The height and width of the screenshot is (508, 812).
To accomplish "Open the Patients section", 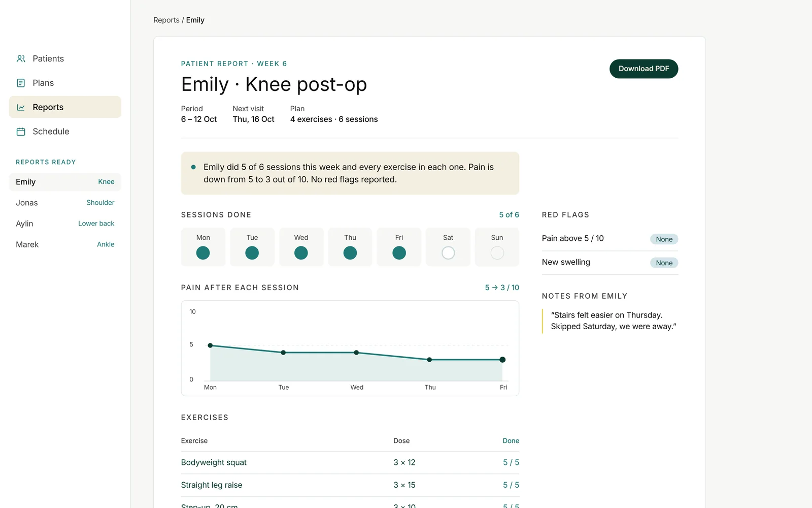I will pos(65,58).
